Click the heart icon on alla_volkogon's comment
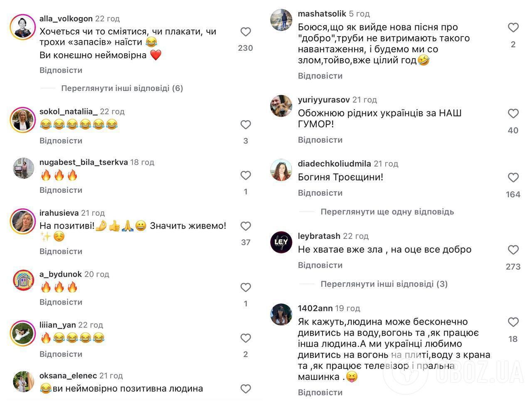The height and width of the screenshot is (401, 532). click(x=246, y=32)
